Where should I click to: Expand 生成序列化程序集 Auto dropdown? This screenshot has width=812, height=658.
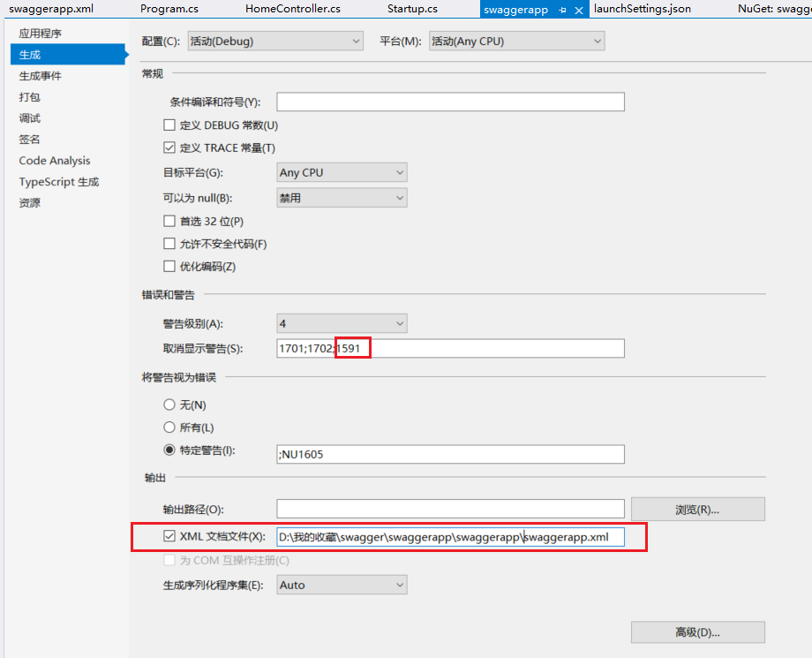click(x=342, y=585)
